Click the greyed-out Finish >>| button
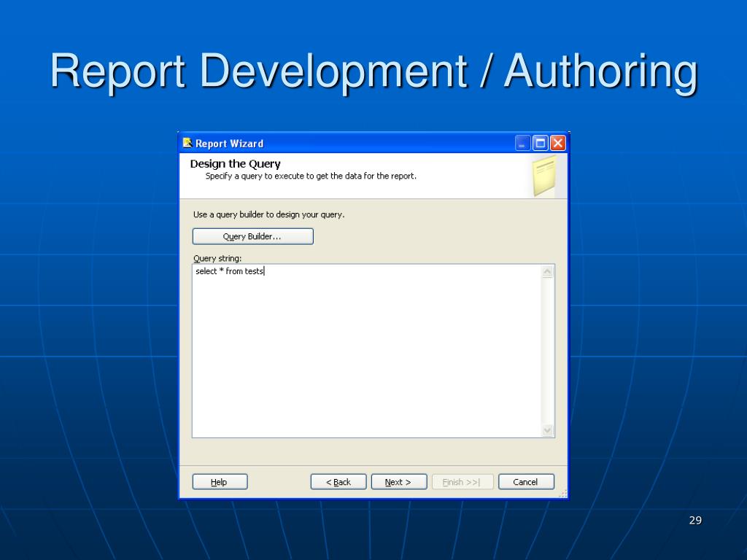The width and height of the screenshot is (747, 560). coord(462,482)
